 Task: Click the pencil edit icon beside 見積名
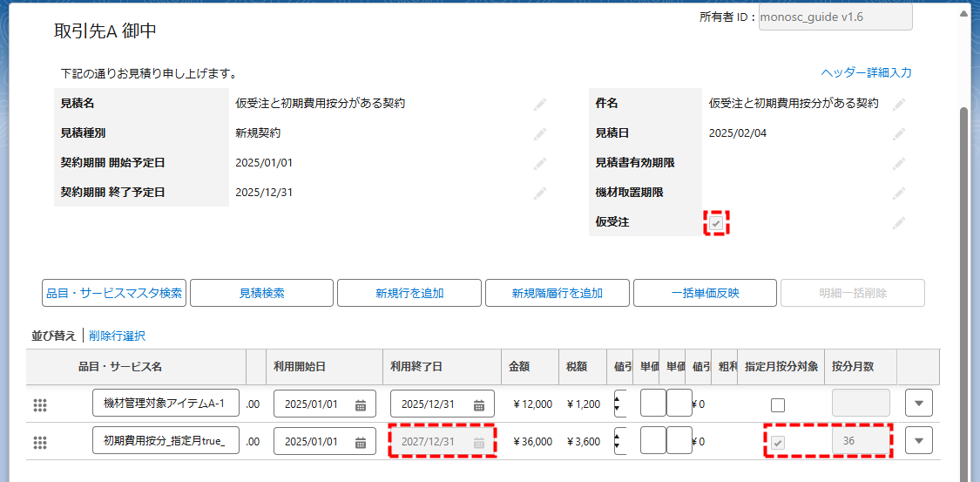pyautogui.click(x=540, y=104)
